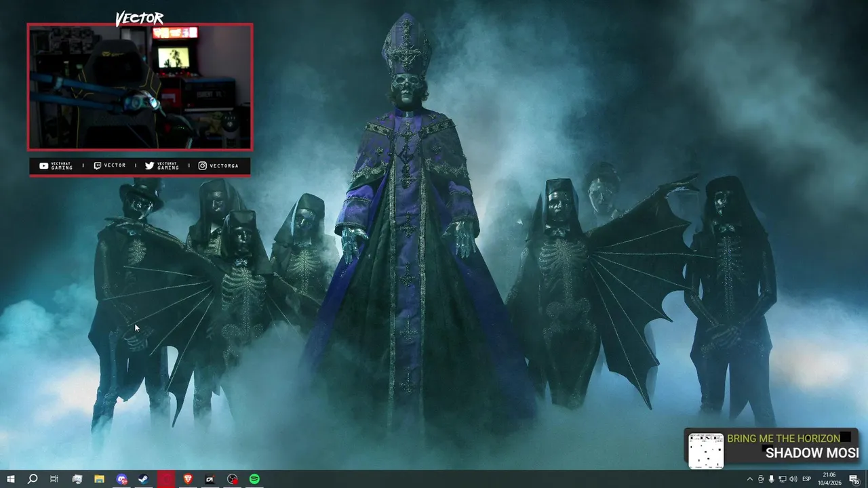
Task: Open File Explorer folder icon
Action: tap(99, 479)
